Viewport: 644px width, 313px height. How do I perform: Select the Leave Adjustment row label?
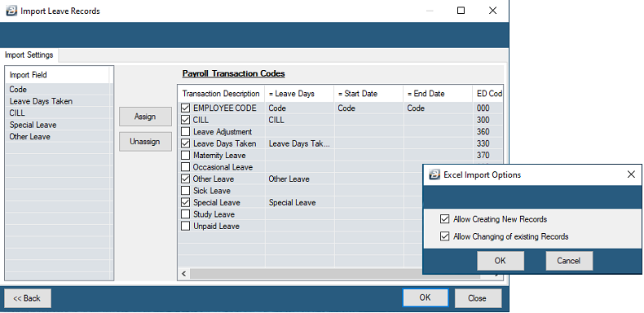[x=223, y=132]
